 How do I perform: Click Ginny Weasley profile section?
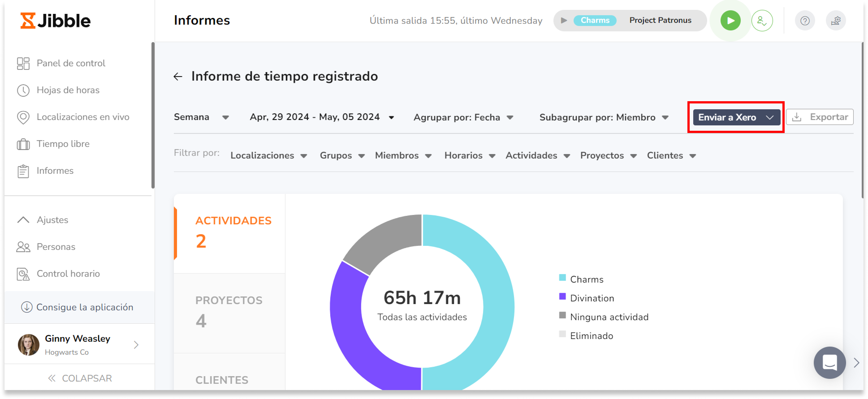78,344
